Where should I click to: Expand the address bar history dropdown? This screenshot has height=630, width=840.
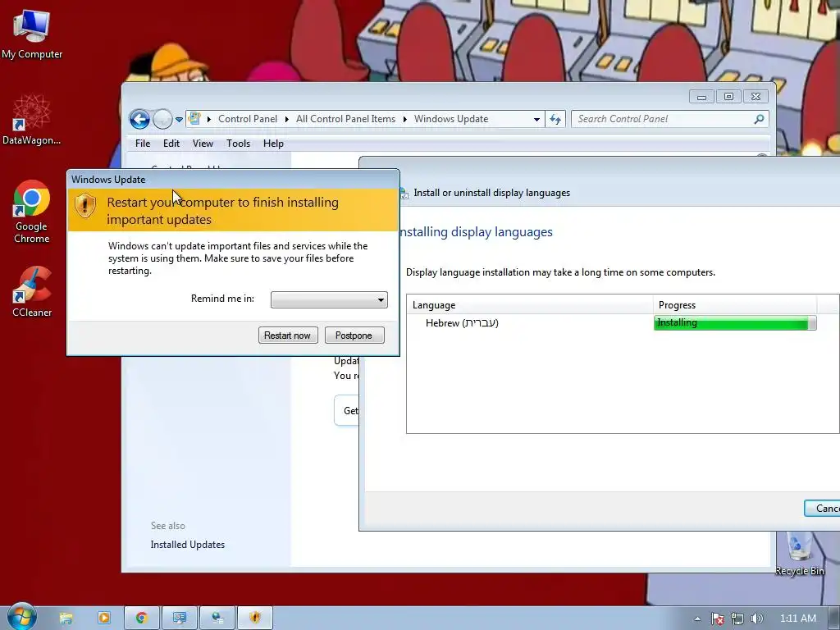(536, 120)
